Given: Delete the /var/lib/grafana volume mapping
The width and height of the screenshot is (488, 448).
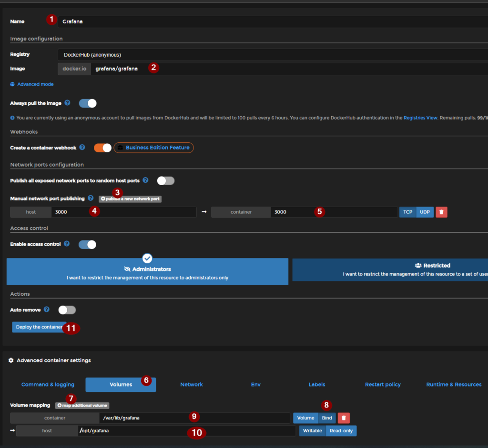Looking at the screenshot, I should [344, 418].
